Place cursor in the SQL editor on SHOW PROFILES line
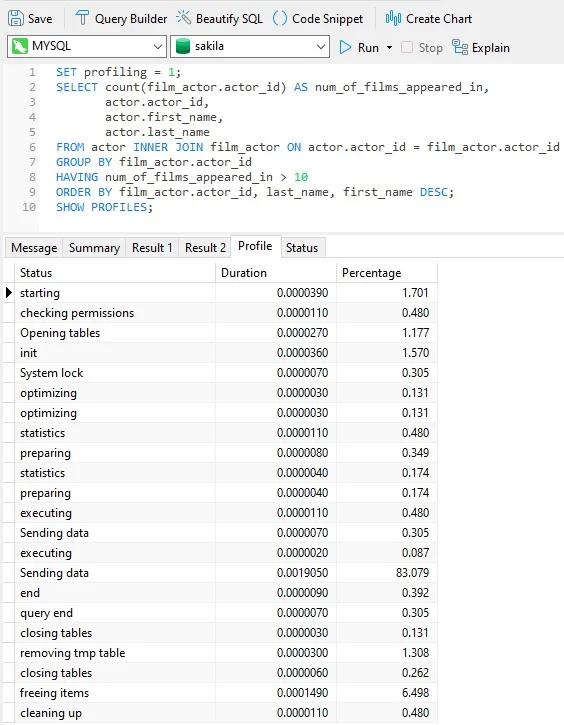Screen dimensions: 564x725 104,207
